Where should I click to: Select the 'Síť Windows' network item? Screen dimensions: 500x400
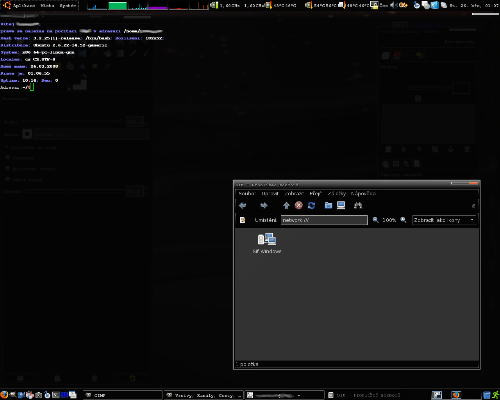[x=267, y=243]
